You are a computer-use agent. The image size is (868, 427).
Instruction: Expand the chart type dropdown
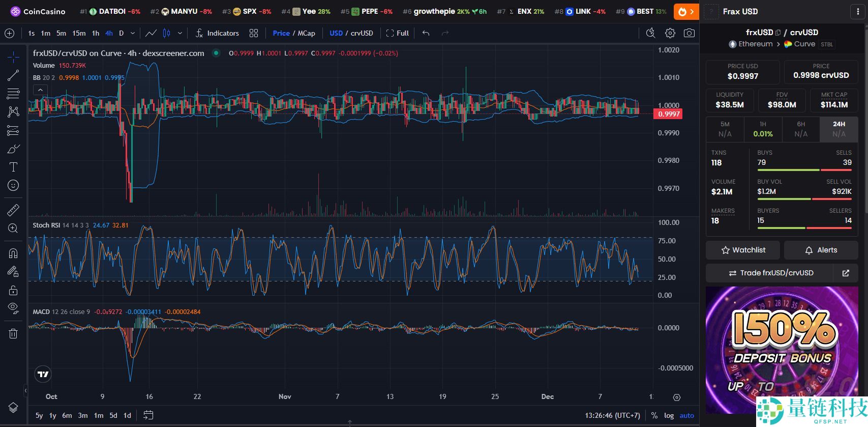click(179, 33)
